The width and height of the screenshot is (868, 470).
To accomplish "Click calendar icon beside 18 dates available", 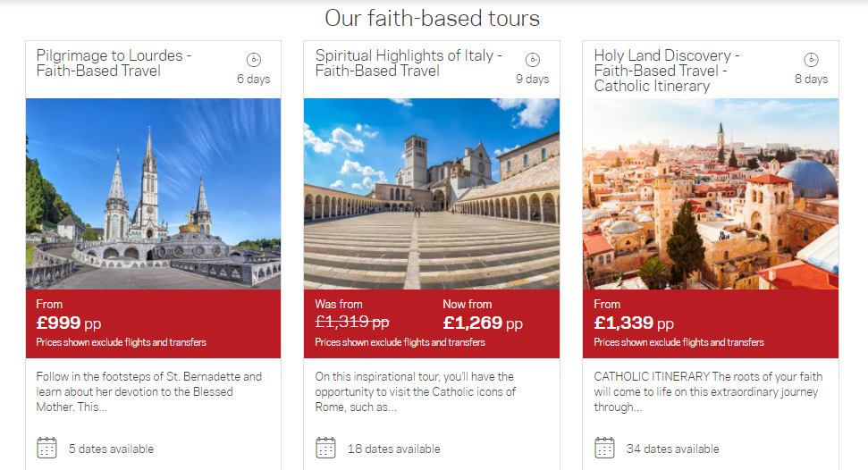I will [x=326, y=448].
